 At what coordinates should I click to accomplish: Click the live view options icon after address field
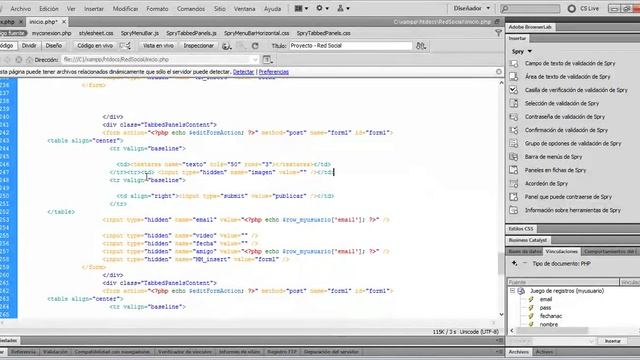click(268, 60)
